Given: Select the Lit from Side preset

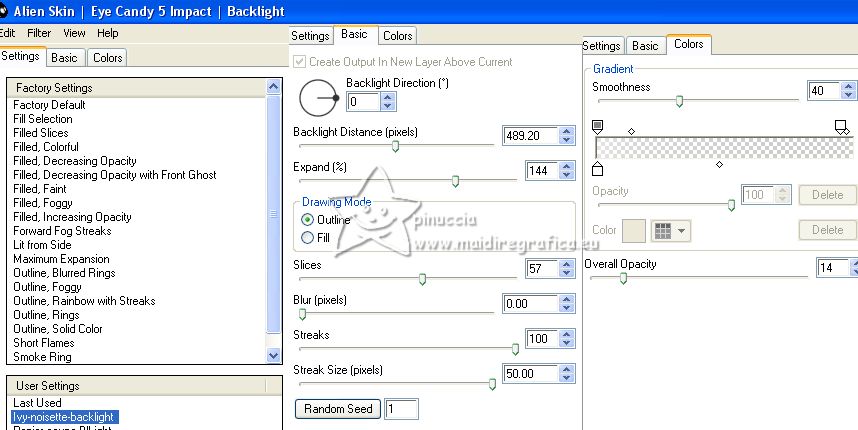Looking at the screenshot, I should (x=42, y=245).
